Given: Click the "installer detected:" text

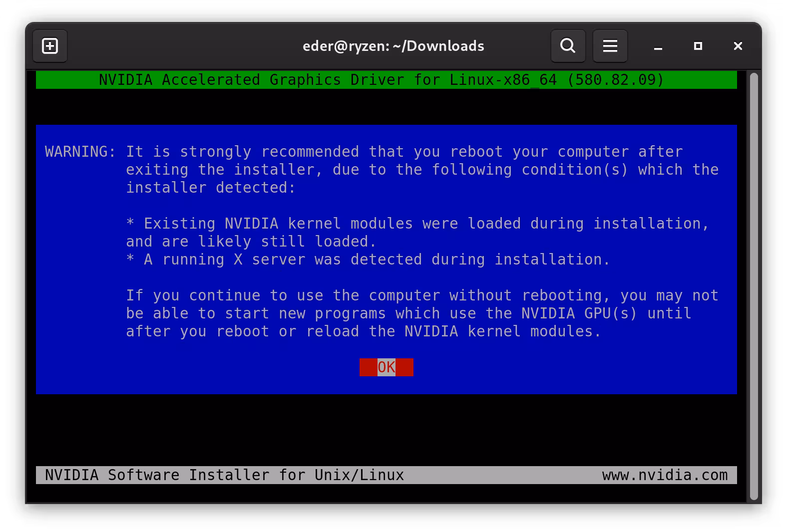Looking at the screenshot, I should coord(211,188).
